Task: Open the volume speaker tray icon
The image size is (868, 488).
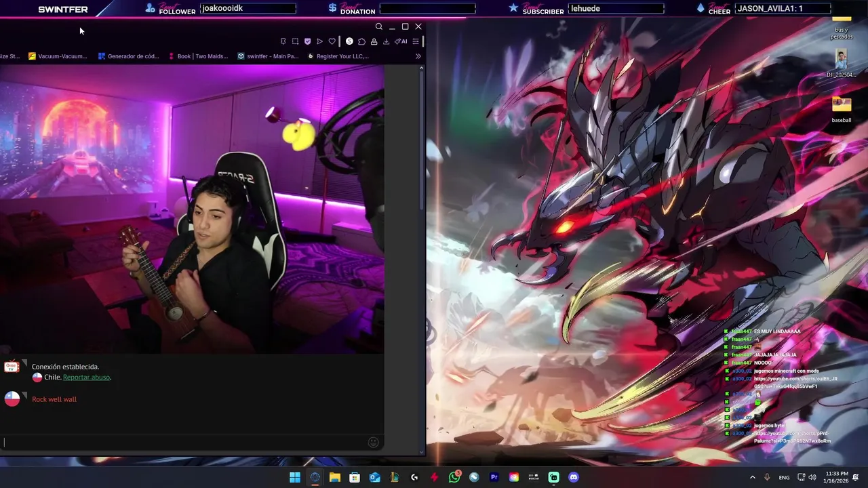Action: (812, 477)
